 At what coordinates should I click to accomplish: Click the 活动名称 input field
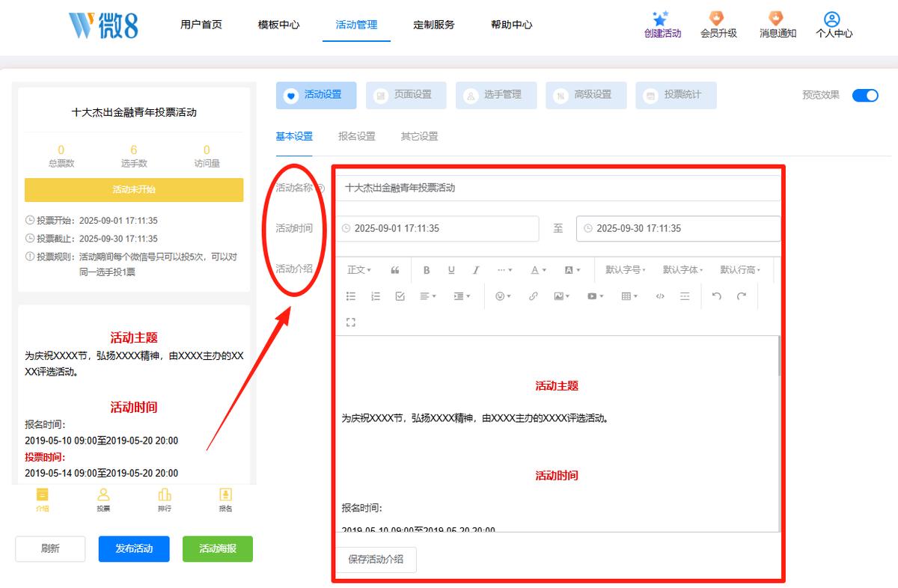558,189
